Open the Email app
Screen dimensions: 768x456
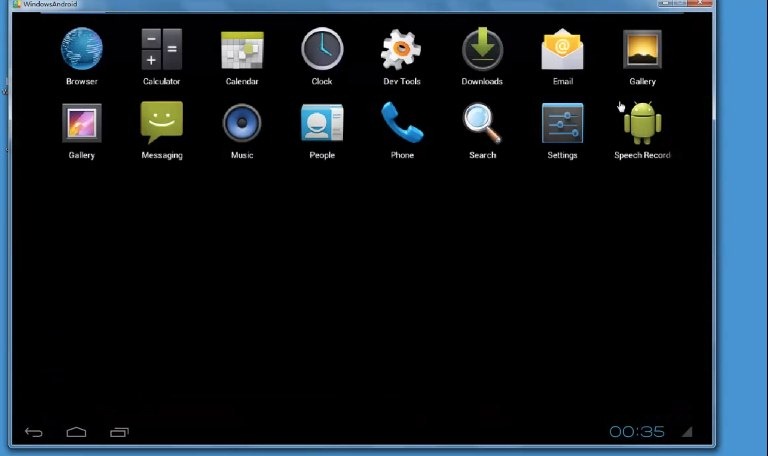[562, 49]
